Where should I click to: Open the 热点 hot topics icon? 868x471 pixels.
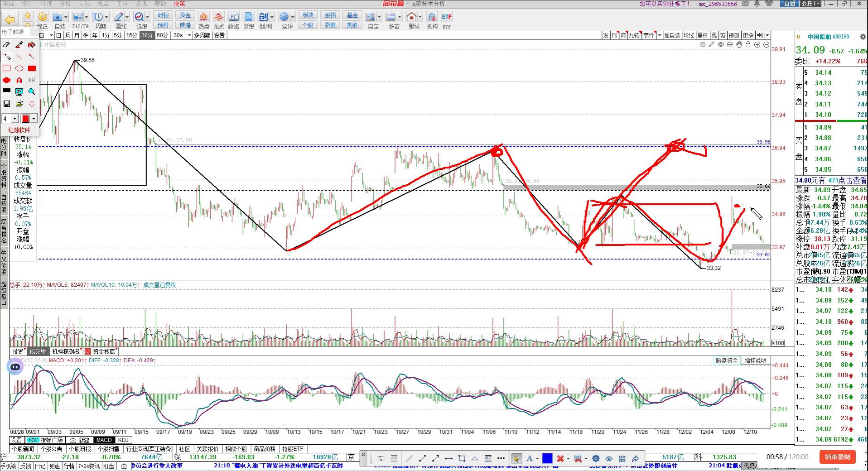click(x=203, y=20)
